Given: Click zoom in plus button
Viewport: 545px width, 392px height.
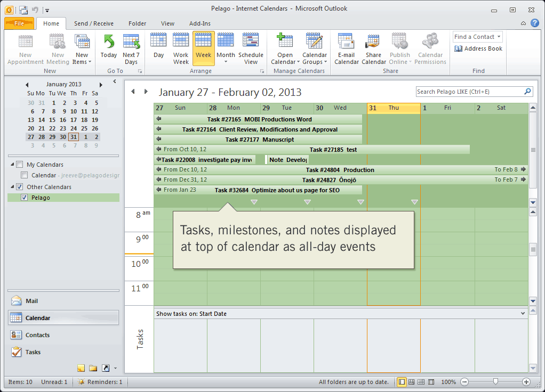Looking at the screenshot, I should tap(526, 382).
